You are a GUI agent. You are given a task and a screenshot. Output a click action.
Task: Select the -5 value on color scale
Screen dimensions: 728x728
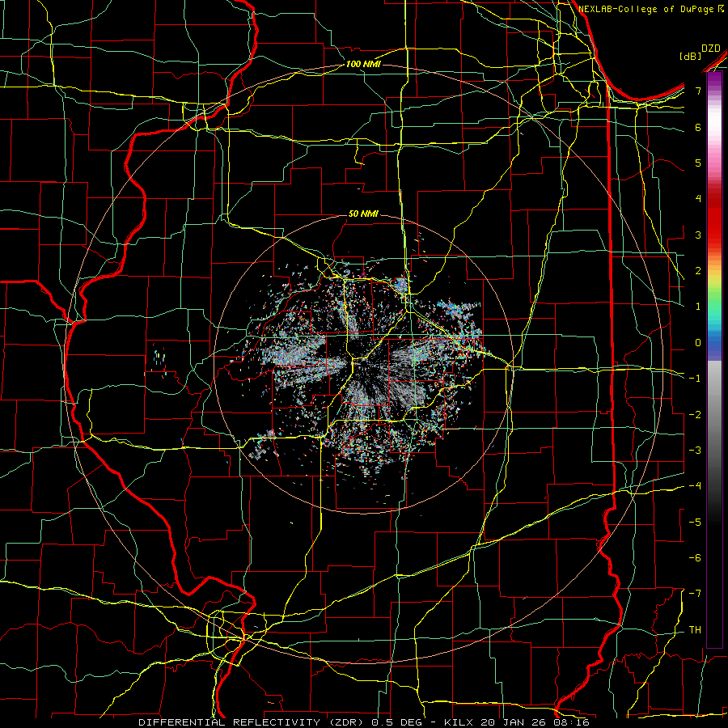(695, 523)
